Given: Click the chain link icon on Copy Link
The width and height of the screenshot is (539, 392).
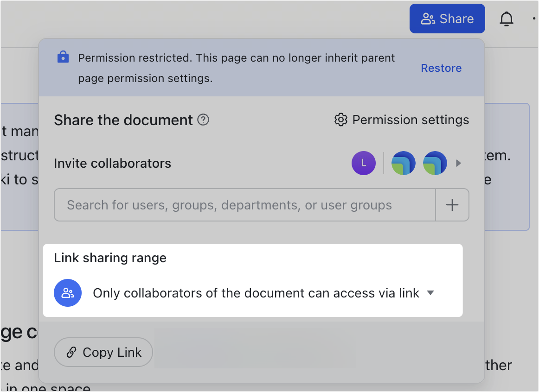Looking at the screenshot, I should 72,352.
